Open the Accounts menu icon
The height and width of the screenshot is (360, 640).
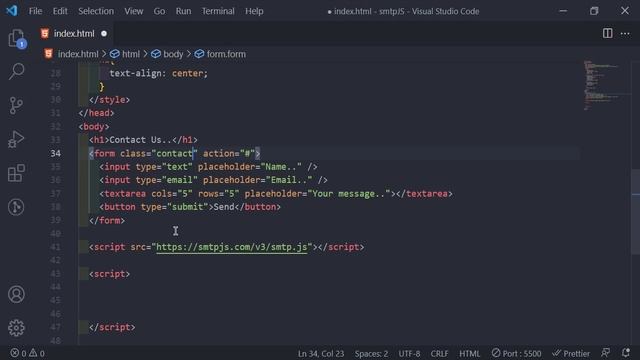pos(16,294)
